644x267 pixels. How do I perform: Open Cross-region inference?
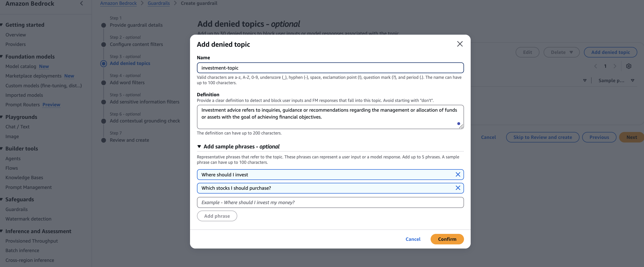click(30, 260)
